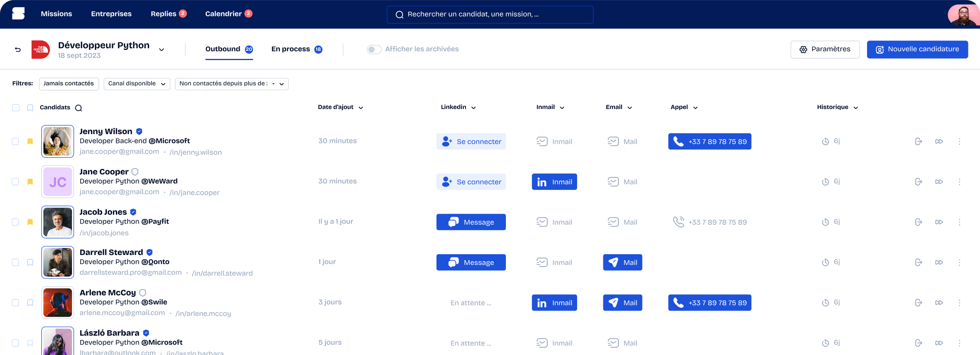Open /in/darrell.steward LinkedIn link
980x355 pixels.
pos(222,273)
